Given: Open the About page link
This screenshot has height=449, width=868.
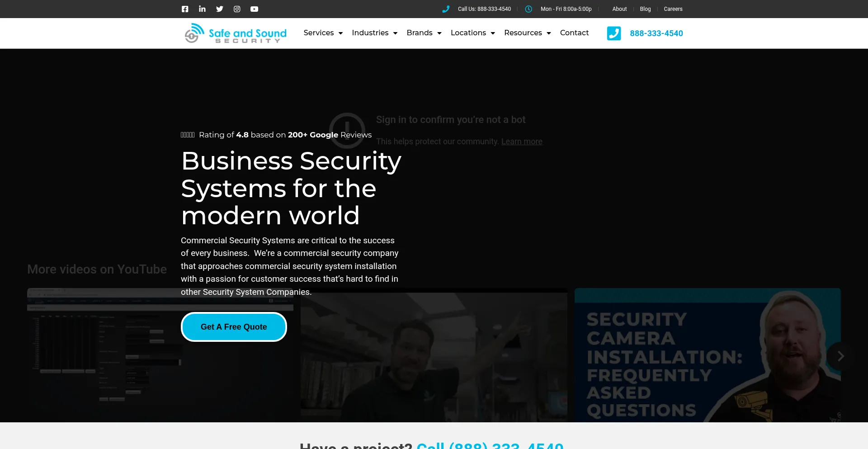Looking at the screenshot, I should (x=619, y=9).
